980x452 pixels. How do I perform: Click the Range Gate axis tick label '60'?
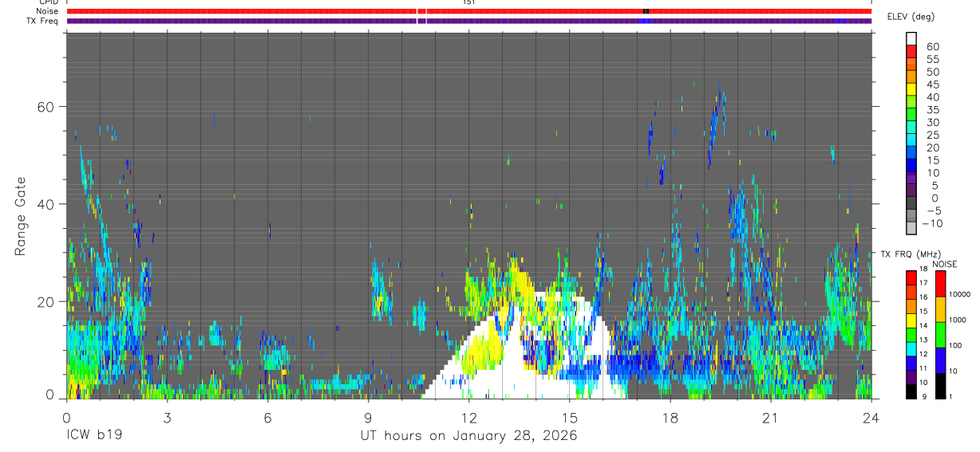(46, 106)
